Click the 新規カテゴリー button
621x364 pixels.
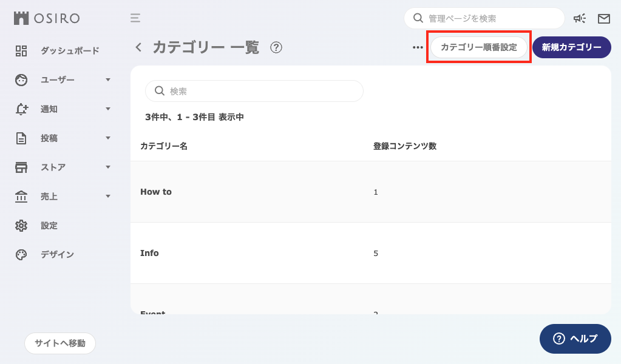click(x=571, y=47)
